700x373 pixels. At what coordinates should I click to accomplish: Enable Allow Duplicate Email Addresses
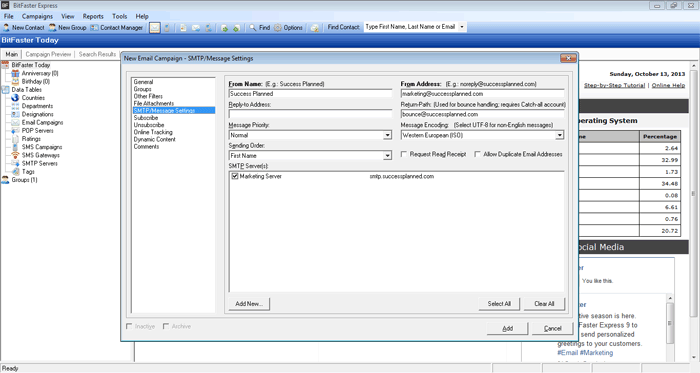point(477,154)
